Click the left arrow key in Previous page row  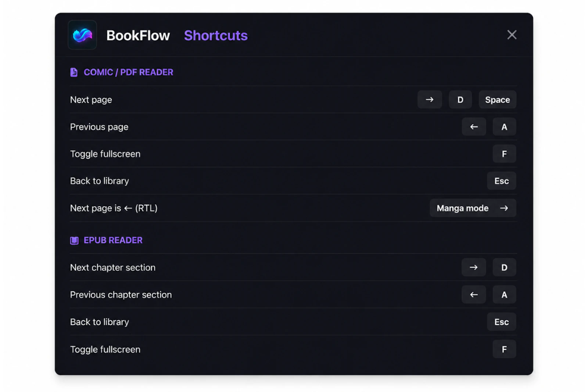click(474, 127)
